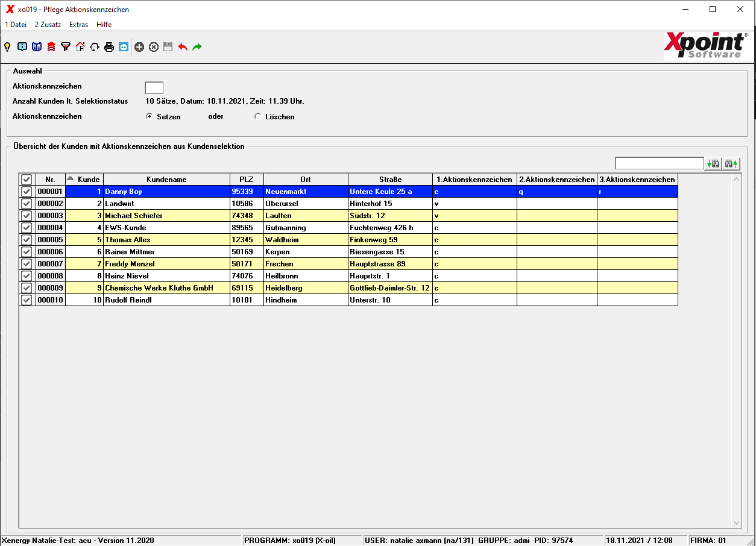Click the red X application icon in title bar
The image size is (756, 546).
(10, 9)
